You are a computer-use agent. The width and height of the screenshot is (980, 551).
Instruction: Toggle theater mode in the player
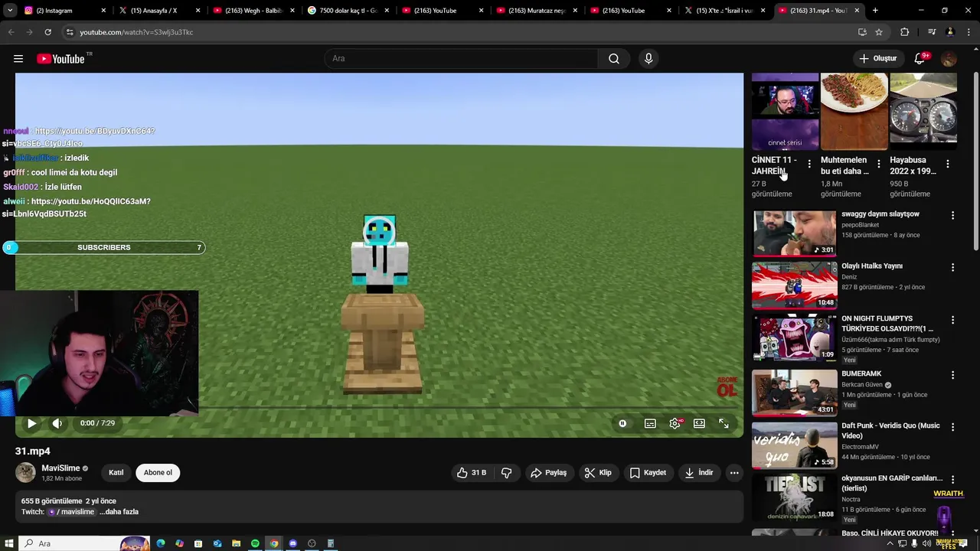point(699,423)
